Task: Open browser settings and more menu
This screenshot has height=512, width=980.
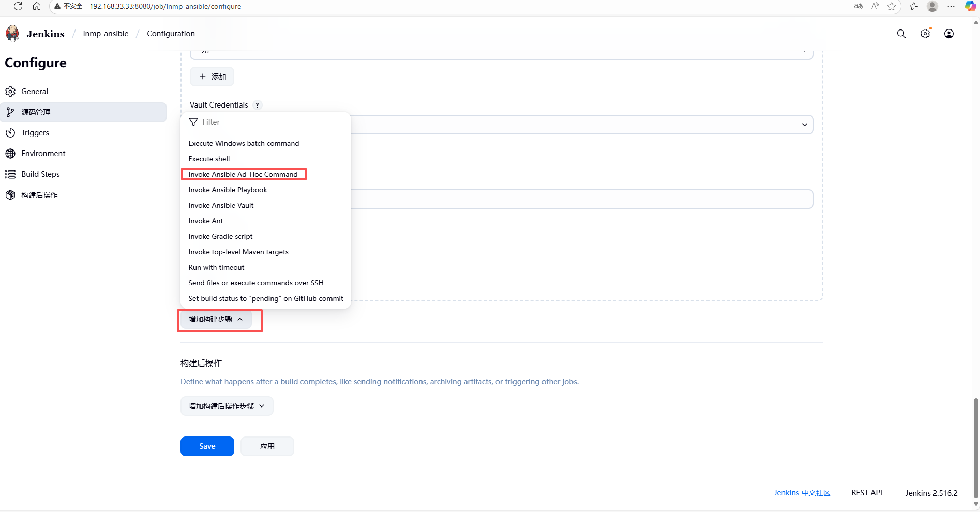Action: [951, 6]
